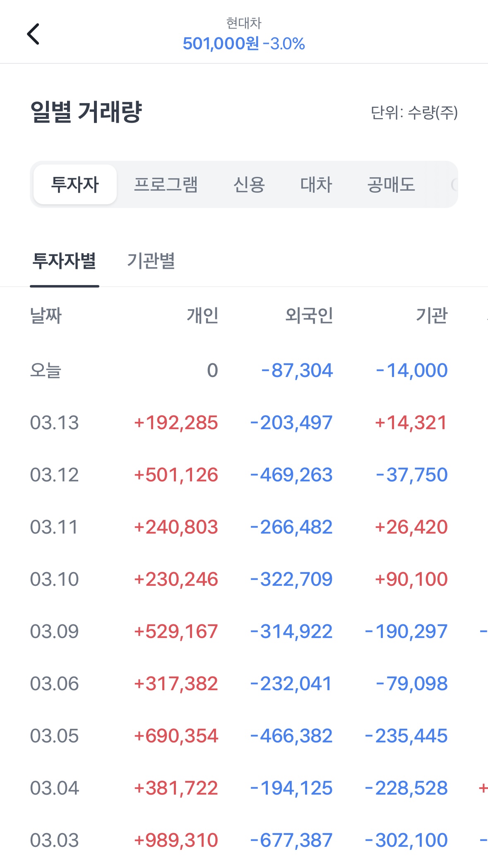The width and height of the screenshot is (488, 868).
Task: Select the 투자자 segment tab
Action: tap(75, 184)
